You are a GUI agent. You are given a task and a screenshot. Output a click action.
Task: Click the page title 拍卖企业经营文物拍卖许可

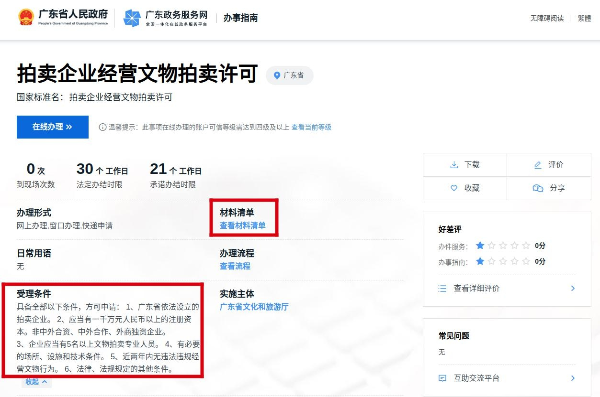[x=137, y=74]
